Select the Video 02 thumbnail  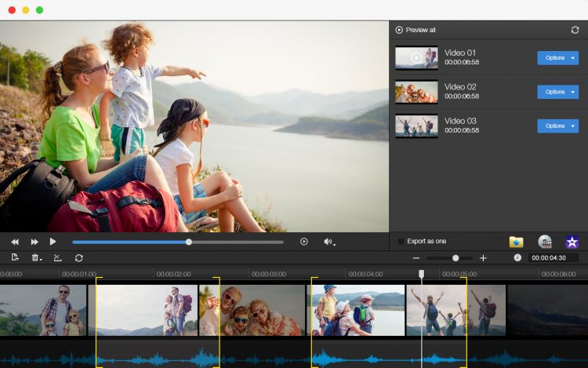[x=416, y=92]
